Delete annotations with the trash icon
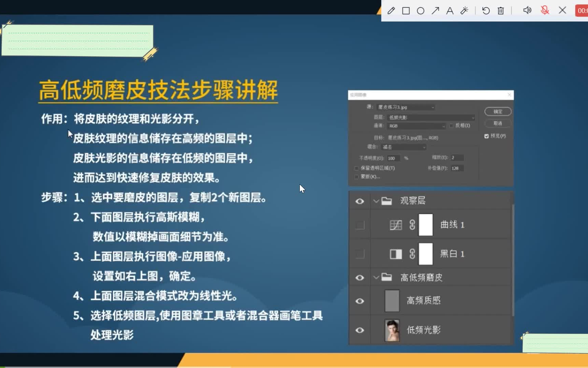 501,11
